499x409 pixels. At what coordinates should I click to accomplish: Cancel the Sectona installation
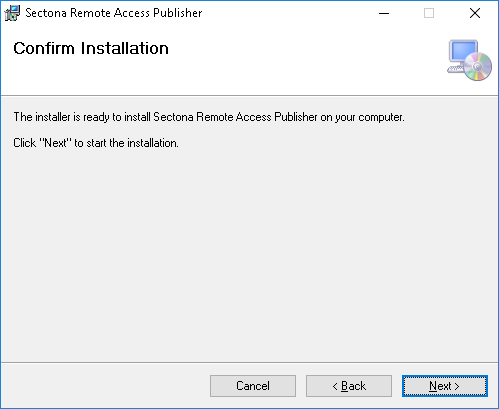coord(253,386)
